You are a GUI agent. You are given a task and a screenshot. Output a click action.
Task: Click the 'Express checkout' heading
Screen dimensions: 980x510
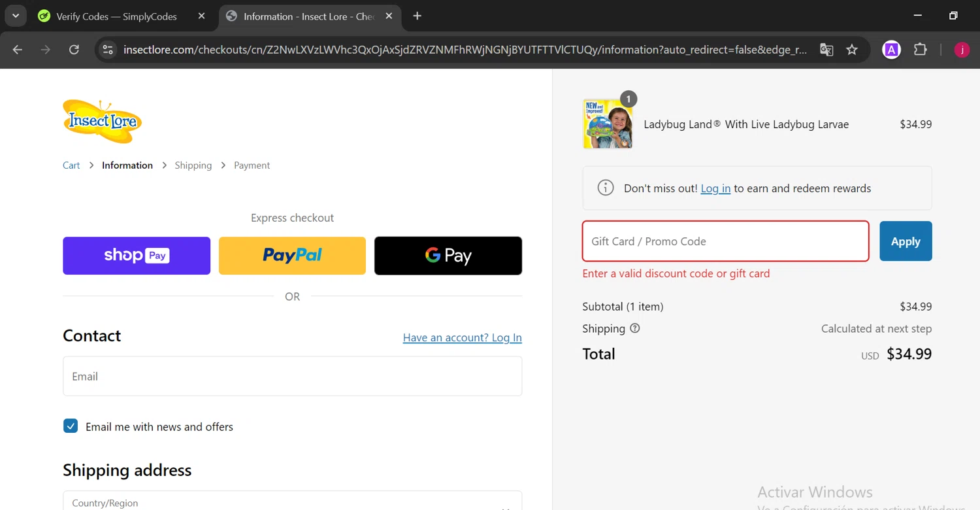292,218
